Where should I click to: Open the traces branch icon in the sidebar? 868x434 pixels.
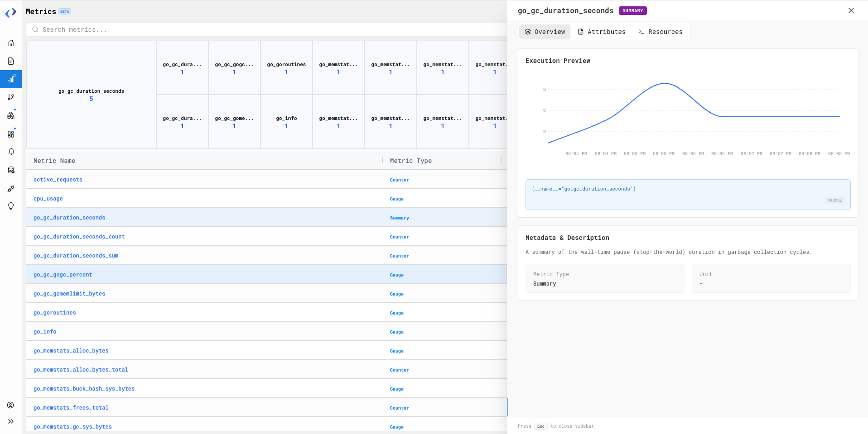coord(11,97)
